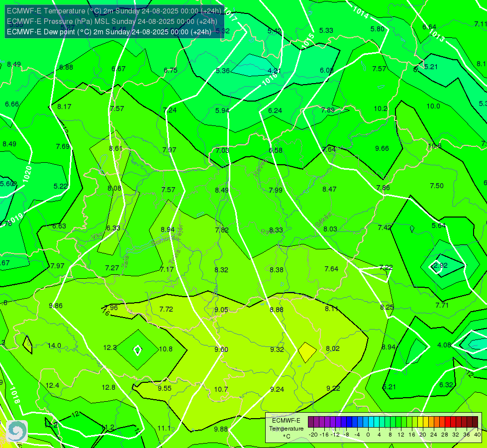Viewport: 487px width, 448px height.
Task: Click the dark red 40 swatch in legend
Action: coord(475,422)
